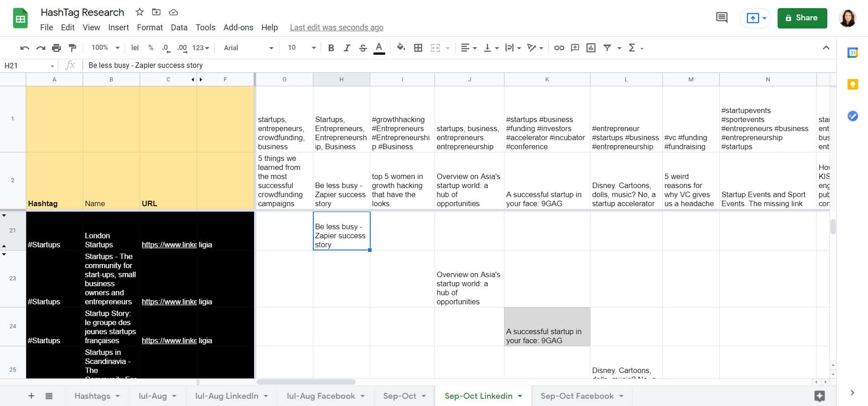
Task: Open the More formats 123 dropdown
Action: click(201, 48)
